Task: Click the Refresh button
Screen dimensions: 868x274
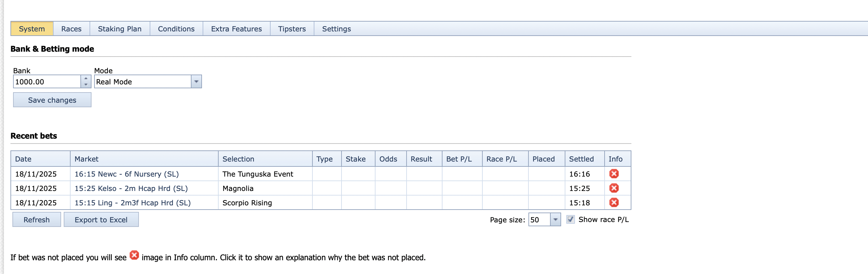Action: coord(36,220)
